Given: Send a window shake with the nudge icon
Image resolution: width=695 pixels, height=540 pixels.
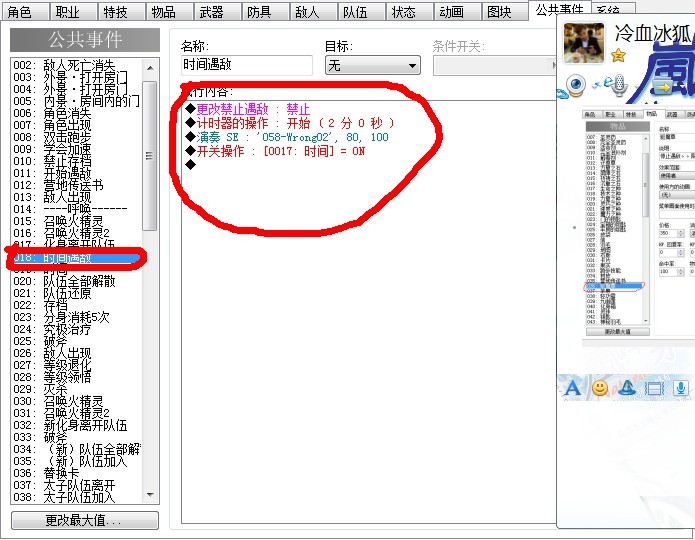Looking at the screenshot, I should pos(654,389).
